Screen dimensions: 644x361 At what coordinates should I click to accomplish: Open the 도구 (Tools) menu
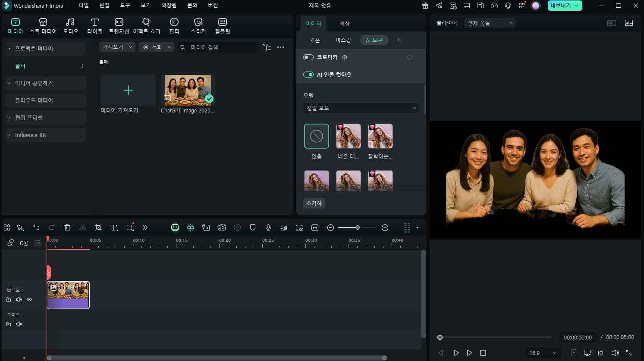(125, 6)
